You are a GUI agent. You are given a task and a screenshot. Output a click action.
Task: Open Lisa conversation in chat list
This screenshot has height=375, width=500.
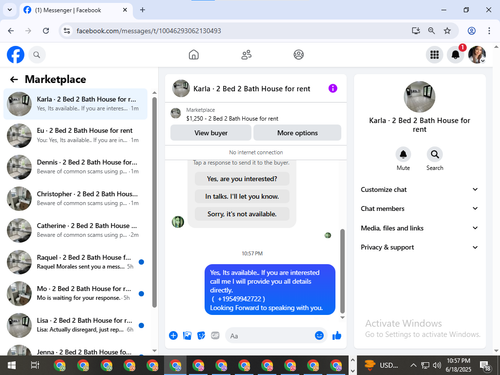pyautogui.click(x=76, y=325)
